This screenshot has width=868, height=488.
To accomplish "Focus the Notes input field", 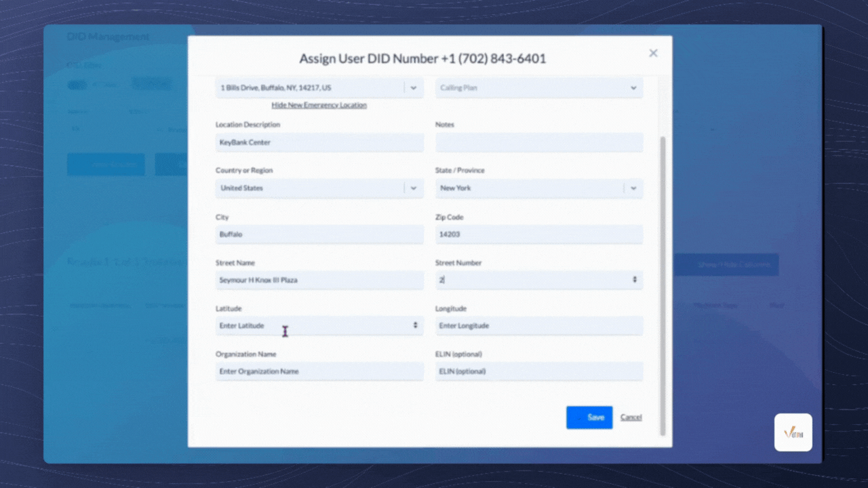I will (538, 143).
